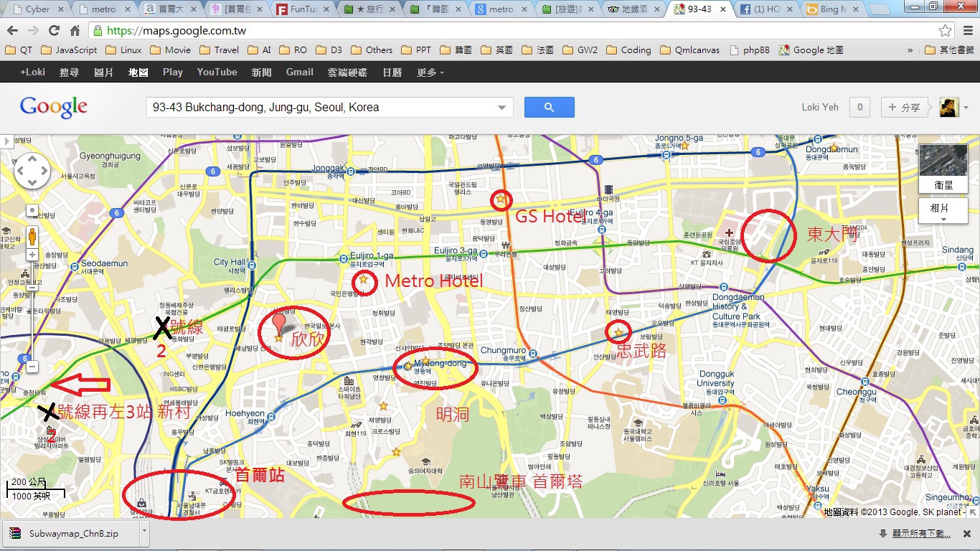Select 雲端硬碟 in the Google bar

347,72
